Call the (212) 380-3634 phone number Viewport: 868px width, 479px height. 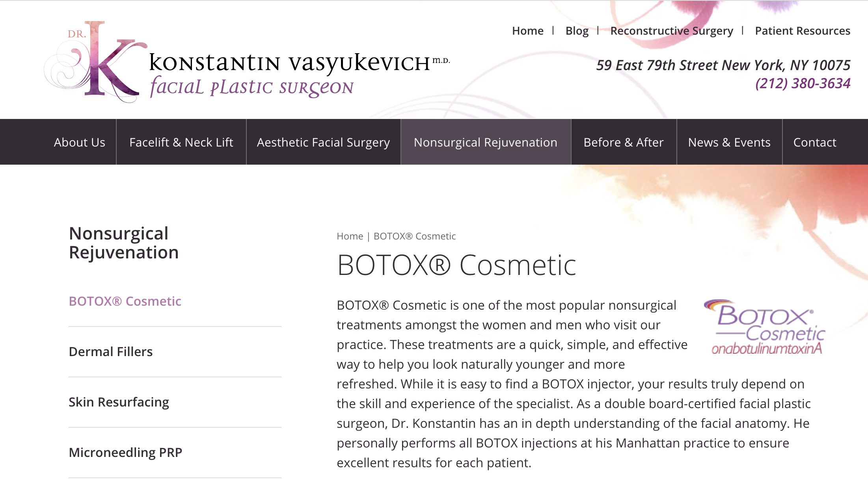(x=803, y=84)
